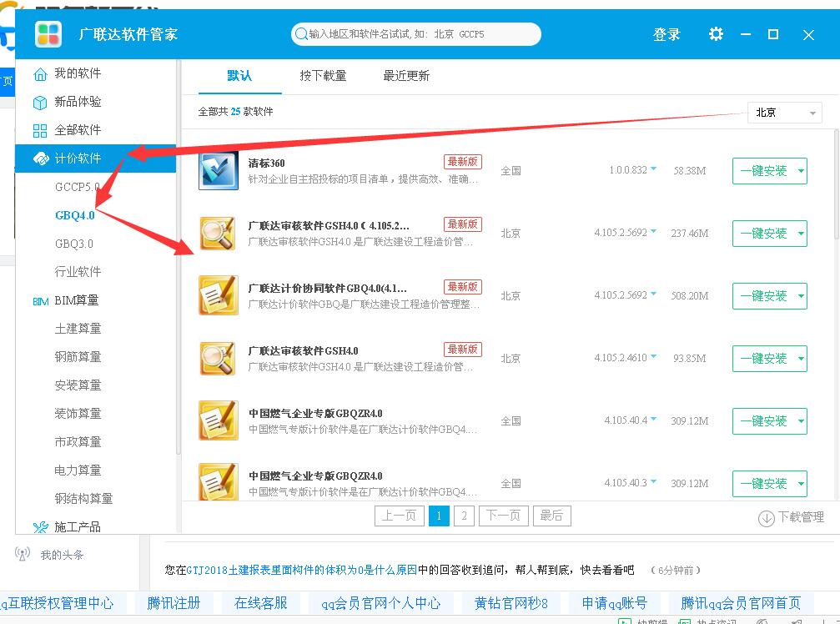Go to page 2 of software list

pyautogui.click(x=464, y=516)
